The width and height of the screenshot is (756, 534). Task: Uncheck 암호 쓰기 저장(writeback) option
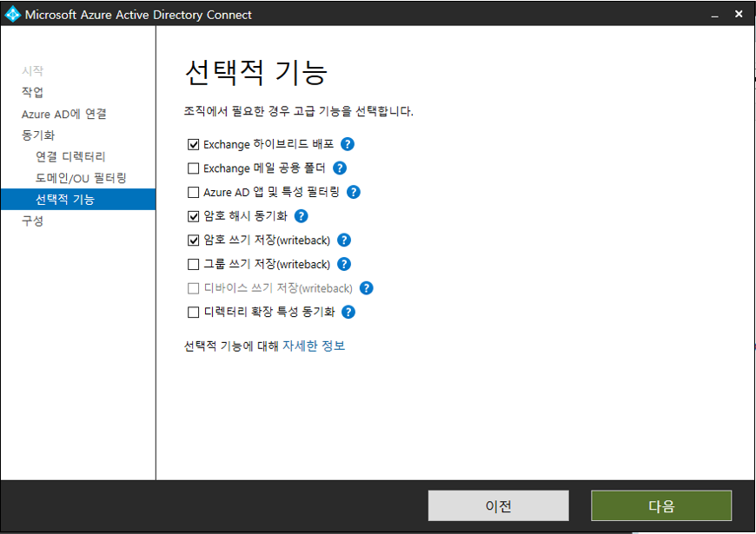[x=193, y=240]
